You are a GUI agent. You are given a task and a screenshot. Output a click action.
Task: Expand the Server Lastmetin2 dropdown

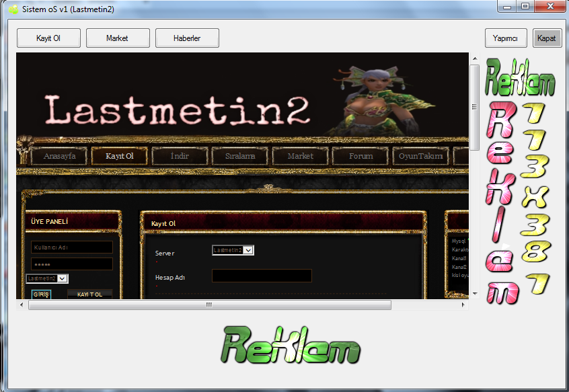pos(233,250)
